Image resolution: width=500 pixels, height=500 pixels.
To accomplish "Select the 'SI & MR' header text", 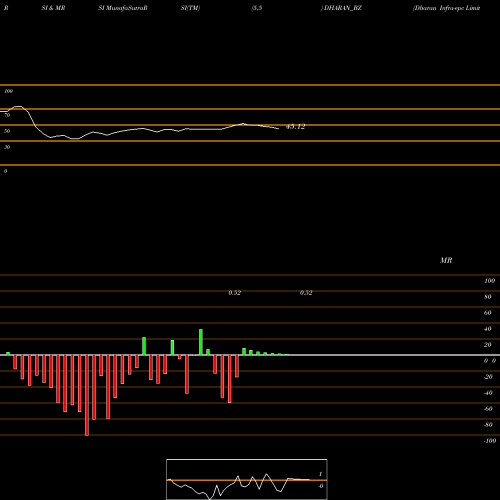I will coord(53,8).
